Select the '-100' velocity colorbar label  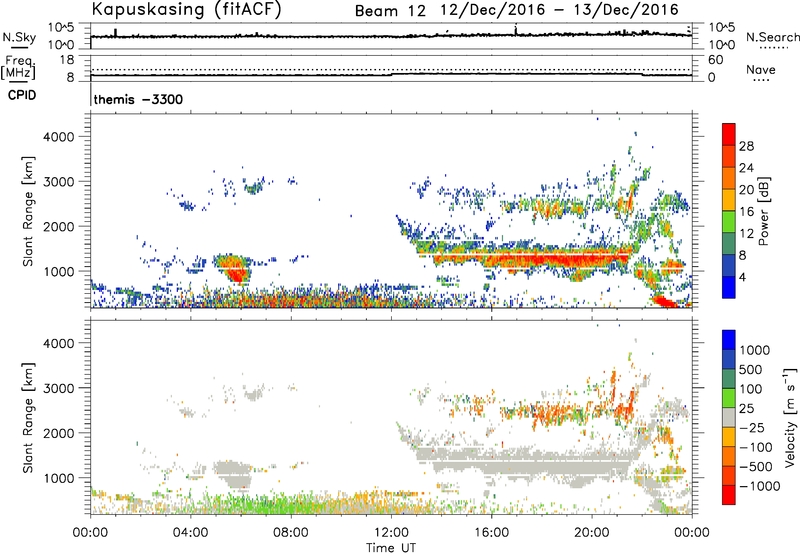[756, 447]
